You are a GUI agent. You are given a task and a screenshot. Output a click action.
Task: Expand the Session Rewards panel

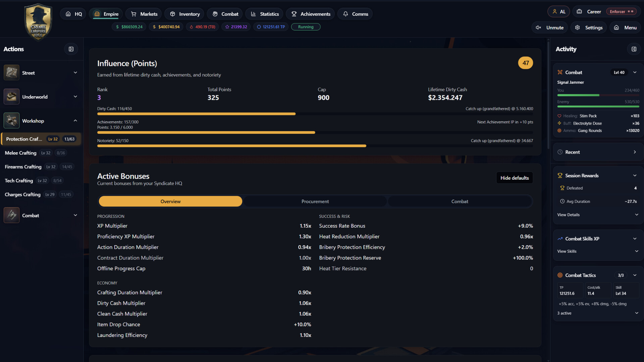(x=635, y=175)
